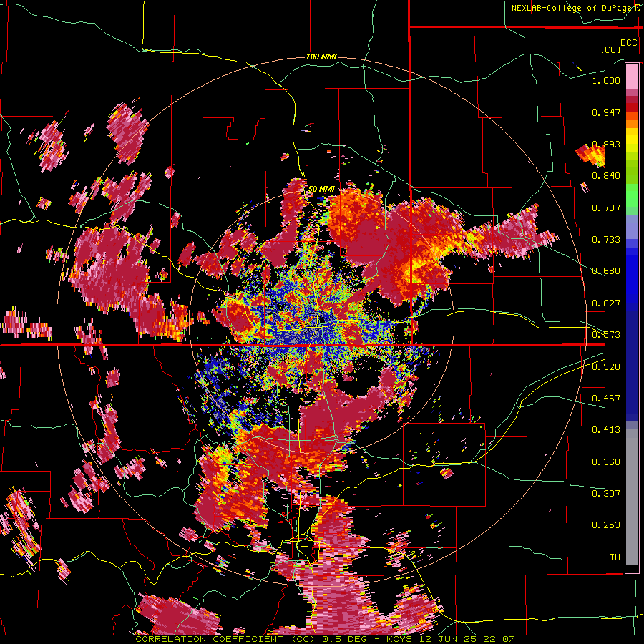Click the 0.467 value on the color scale
The image size is (644, 644).
pos(606,399)
